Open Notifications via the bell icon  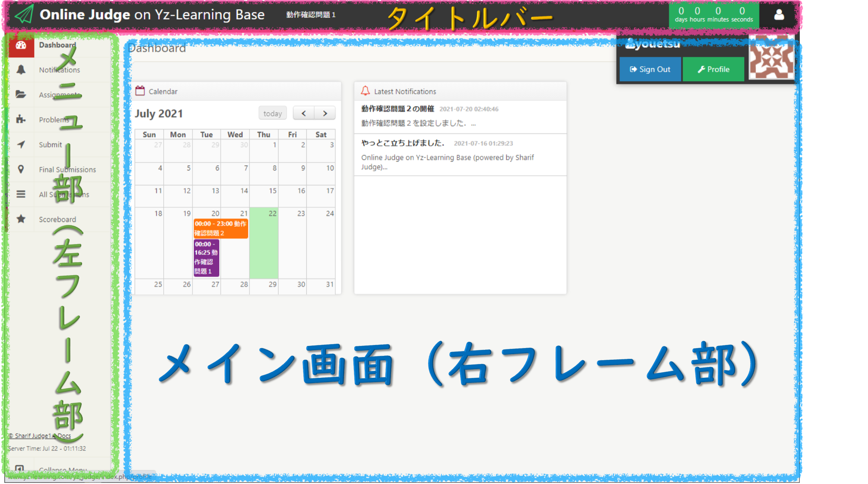[21, 69]
